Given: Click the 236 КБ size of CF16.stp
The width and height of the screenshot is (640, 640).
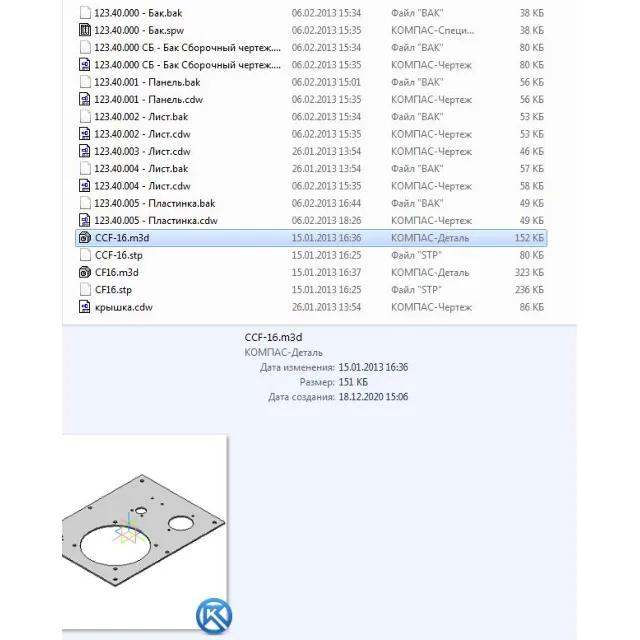Looking at the screenshot, I should [x=529, y=290].
